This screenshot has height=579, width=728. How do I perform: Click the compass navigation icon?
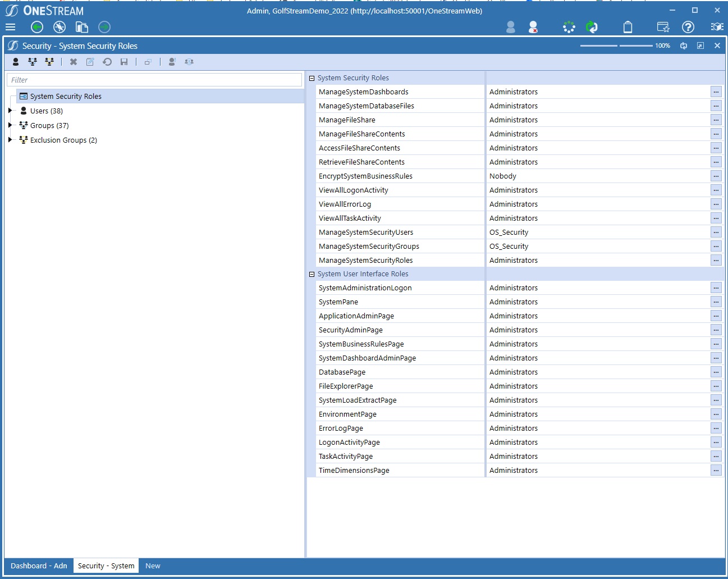pyautogui.click(x=59, y=27)
